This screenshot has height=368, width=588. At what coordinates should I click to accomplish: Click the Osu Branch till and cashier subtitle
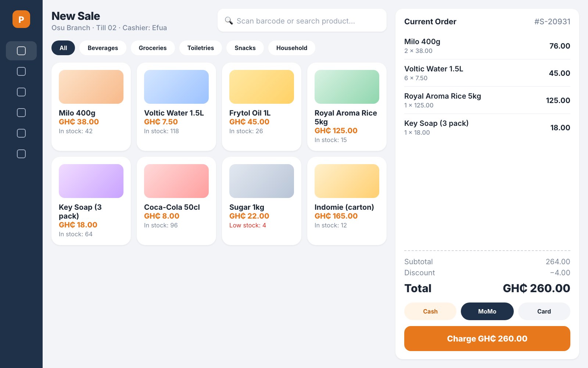(x=109, y=28)
